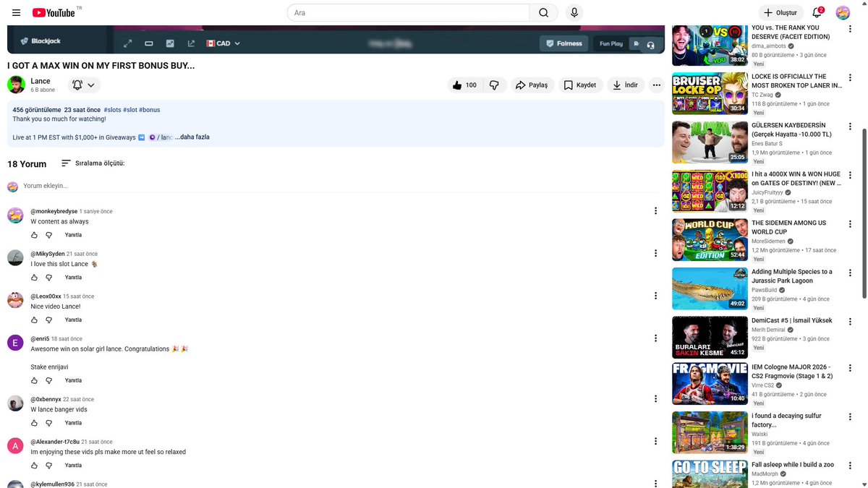Open options menu for @Leox00xx comment

tap(655, 296)
